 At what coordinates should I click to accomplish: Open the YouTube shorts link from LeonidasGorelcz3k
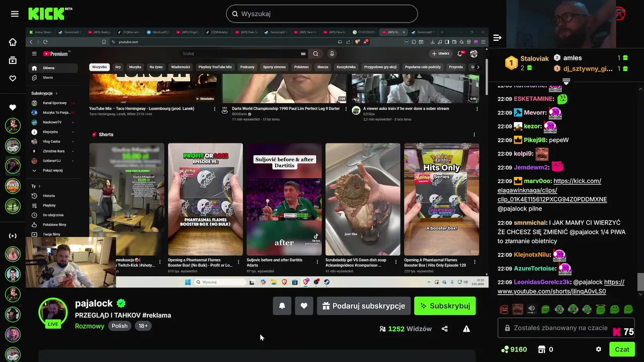561,287
